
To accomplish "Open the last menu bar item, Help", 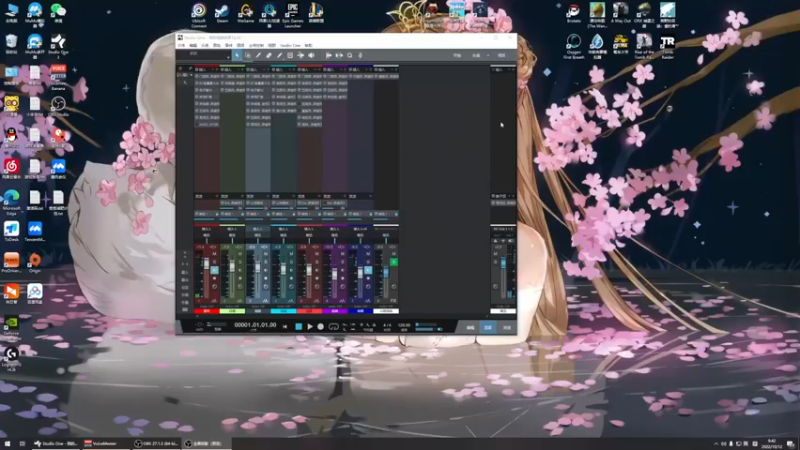I will [308, 45].
